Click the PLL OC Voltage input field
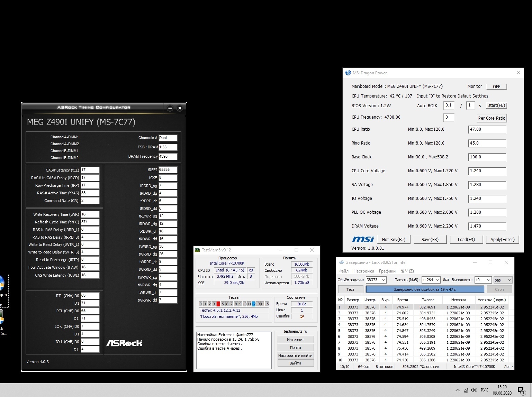The width and height of the screenshot is (532, 397). coord(487,212)
